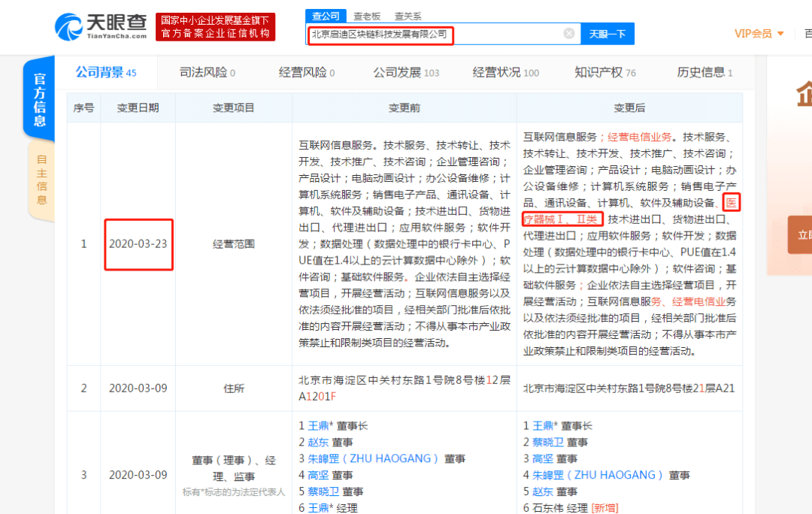Open the 知识产权 tab
Screen dimensions: 812x514
pos(604,72)
